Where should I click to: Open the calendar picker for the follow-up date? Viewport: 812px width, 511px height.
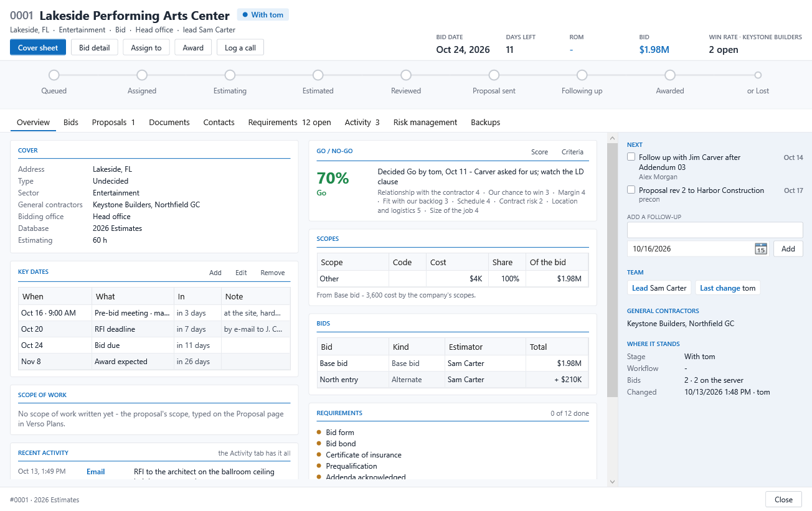tap(761, 249)
